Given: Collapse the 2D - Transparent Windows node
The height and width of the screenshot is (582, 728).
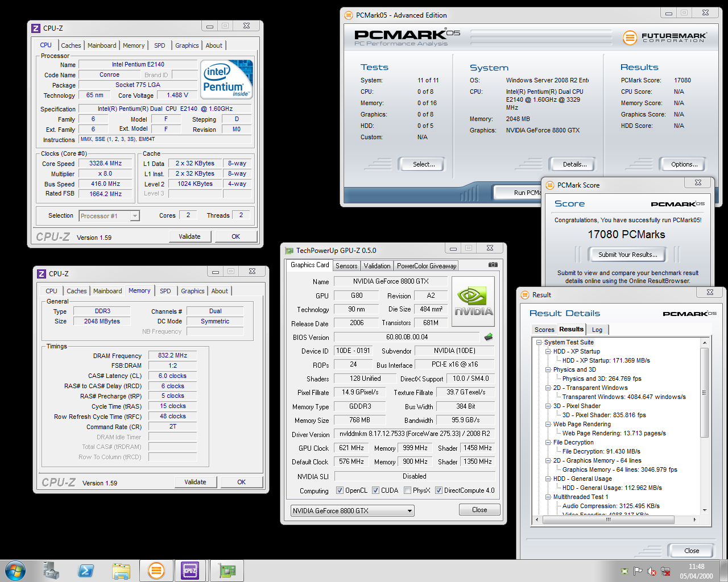Looking at the screenshot, I should [x=548, y=388].
